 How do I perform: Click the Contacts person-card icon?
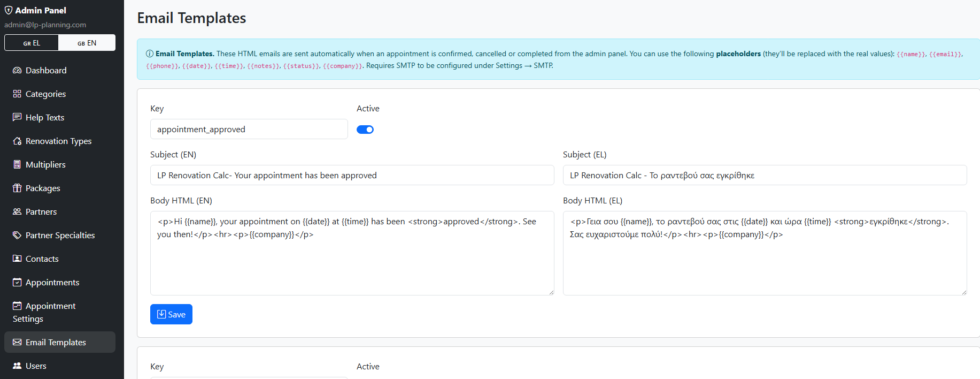coord(17,259)
